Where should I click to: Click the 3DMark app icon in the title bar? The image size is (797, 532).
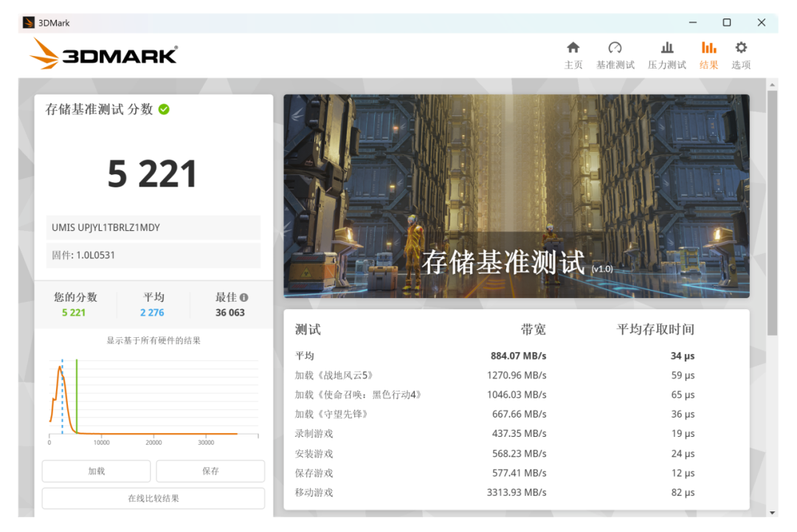point(29,23)
